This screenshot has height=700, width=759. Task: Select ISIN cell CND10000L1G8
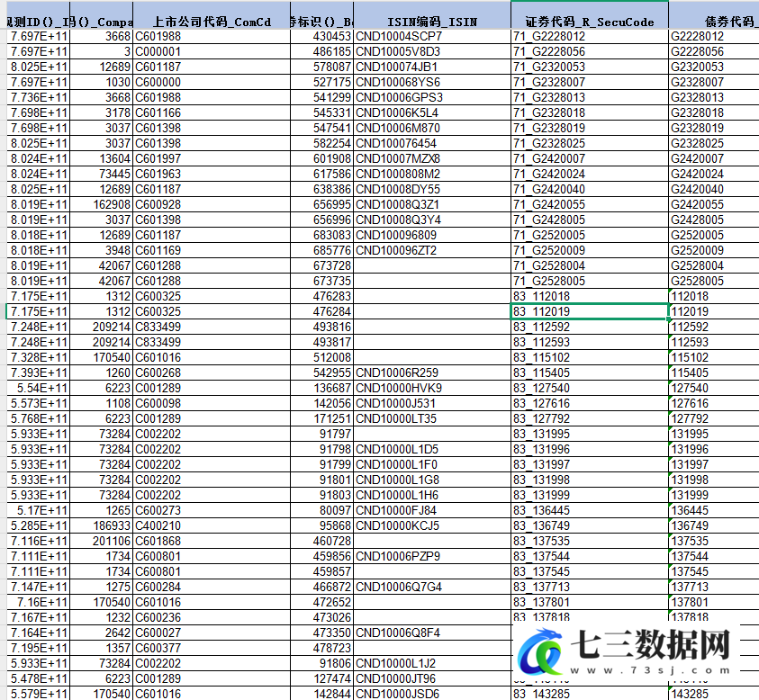(x=432, y=480)
